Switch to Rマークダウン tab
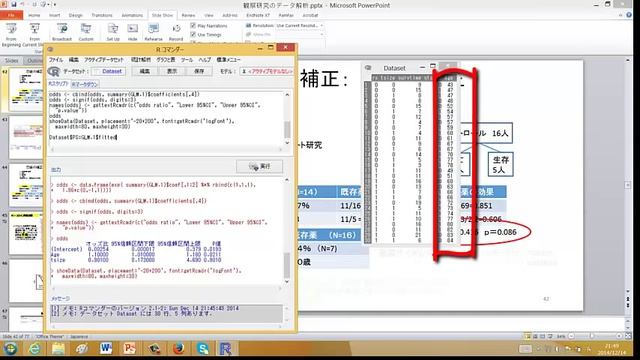 pos(84,84)
